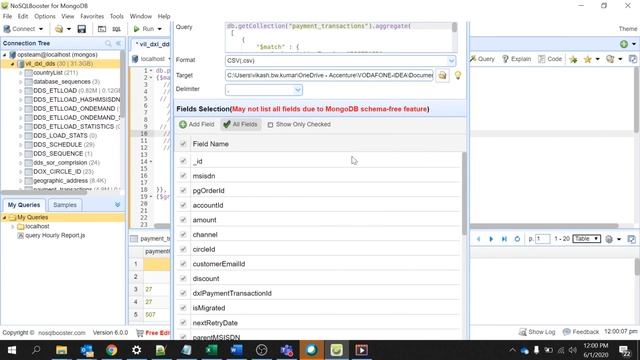Open the Tools menu

116,16
